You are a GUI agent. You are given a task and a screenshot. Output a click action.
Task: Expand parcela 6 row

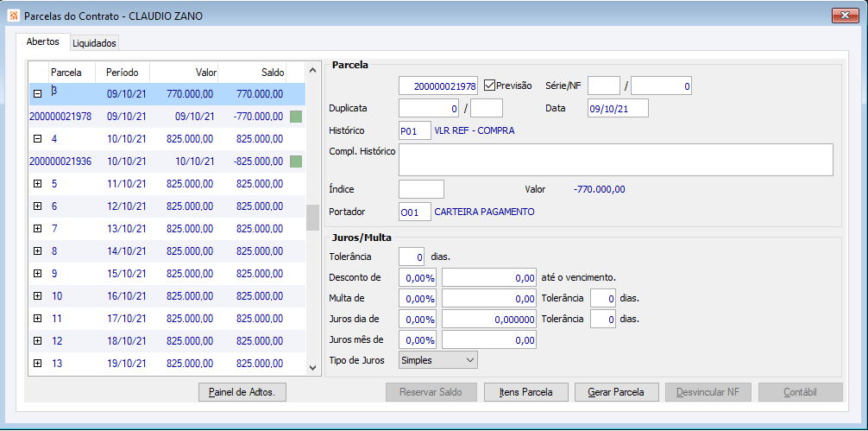pos(38,206)
